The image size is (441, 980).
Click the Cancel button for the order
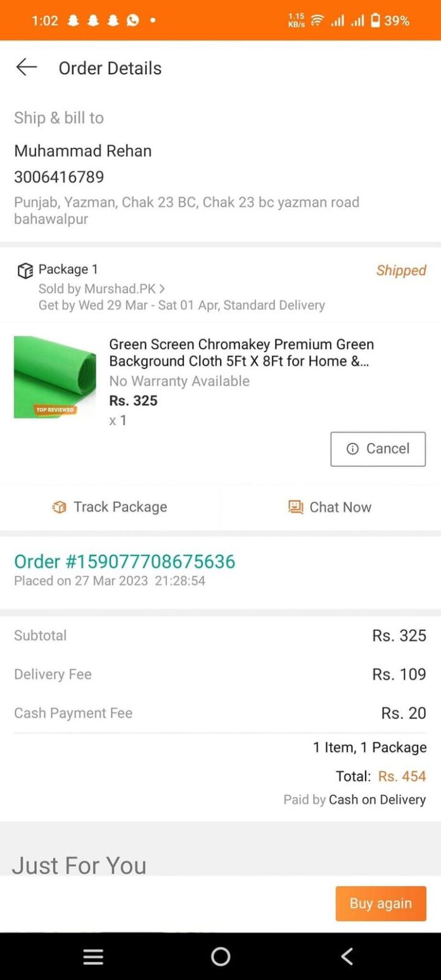coord(378,449)
